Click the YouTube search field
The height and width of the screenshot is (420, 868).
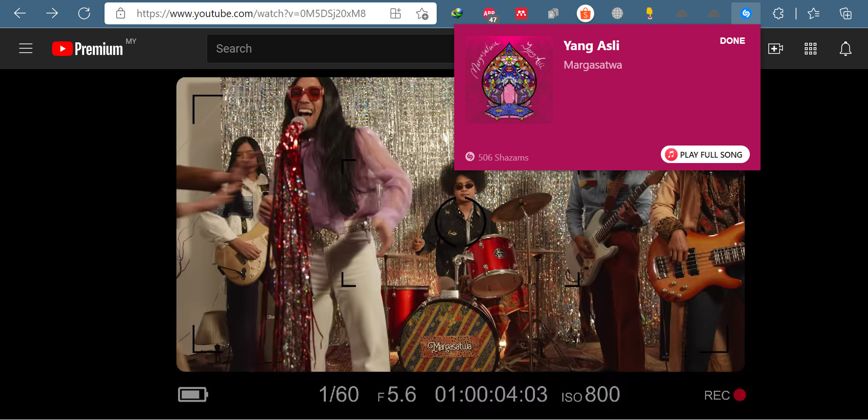pyautogui.click(x=331, y=49)
